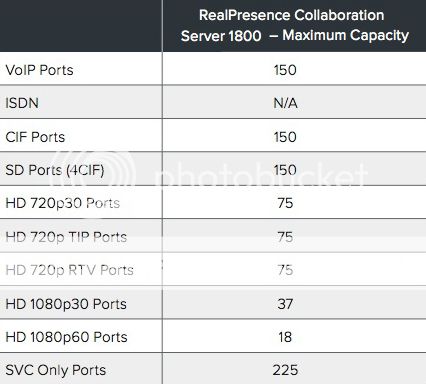This screenshot has height=384, width=426.
Task: Click the 37 value for HD 1080p30
Action: tap(285, 304)
